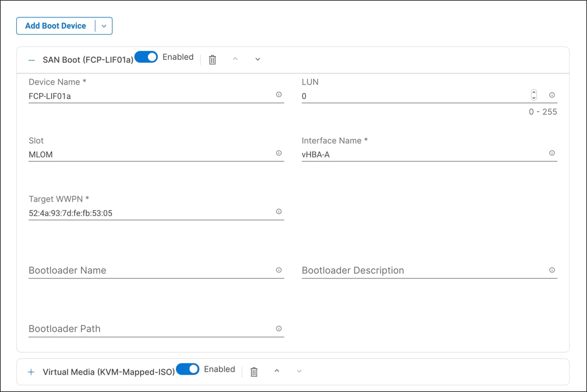Viewport: 587px width, 392px height.
Task: Open the Add Boot Device dropdown arrow
Action: (x=104, y=26)
